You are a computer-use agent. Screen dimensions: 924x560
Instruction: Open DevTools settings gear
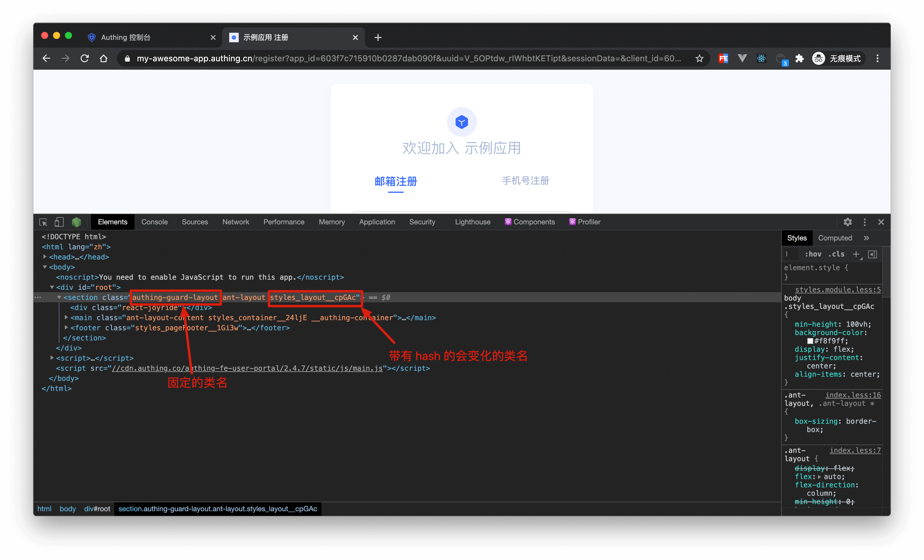(848, 222)
